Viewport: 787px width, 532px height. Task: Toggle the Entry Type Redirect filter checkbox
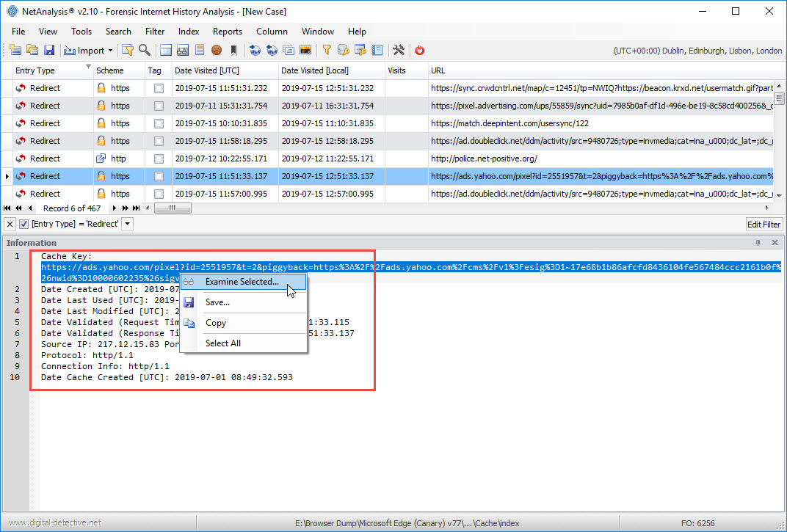tap(23, 224)
